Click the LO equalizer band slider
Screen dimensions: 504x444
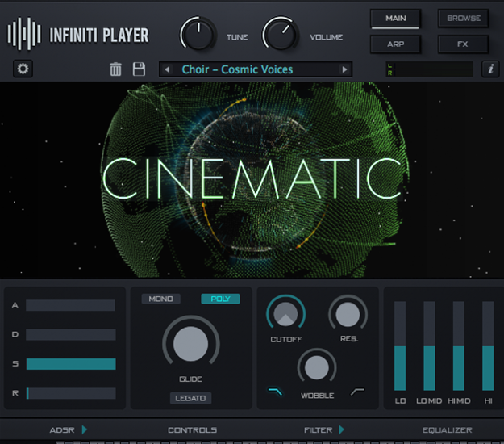400,346
